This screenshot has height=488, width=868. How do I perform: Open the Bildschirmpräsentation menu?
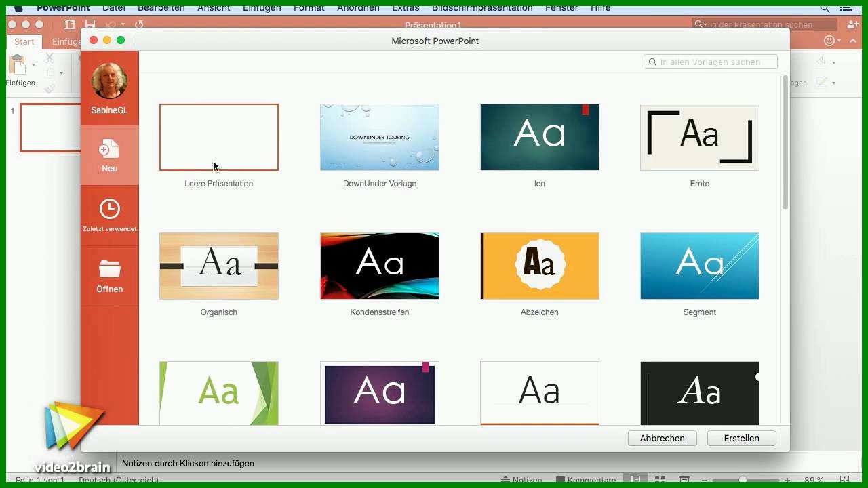coord(482,7)
